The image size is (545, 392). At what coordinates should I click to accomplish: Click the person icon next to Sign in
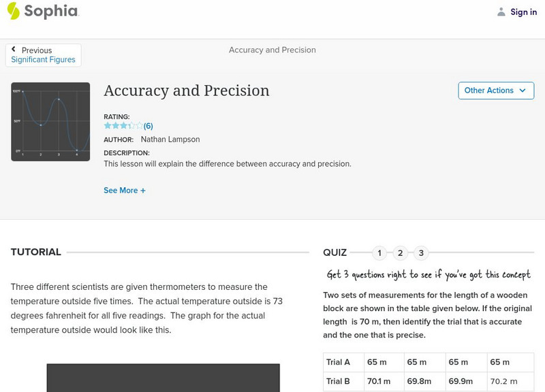click(503, 12)
